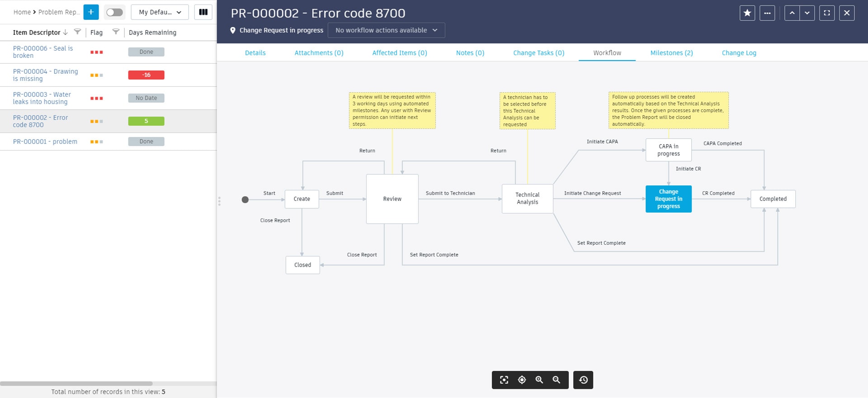Click the Technical Analysis workflow node

[x=527, y=199]
